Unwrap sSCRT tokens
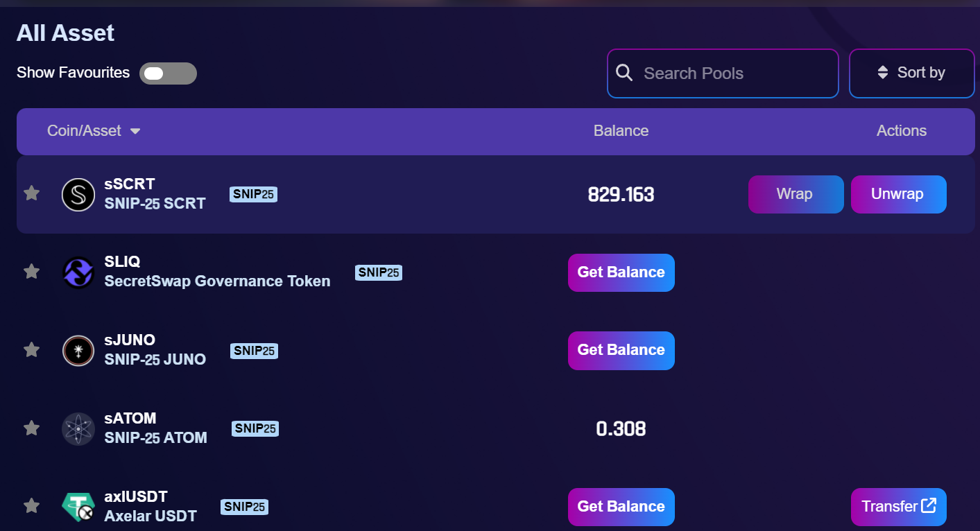Screen dimensions: 980x531 click(x=898, y=194)
